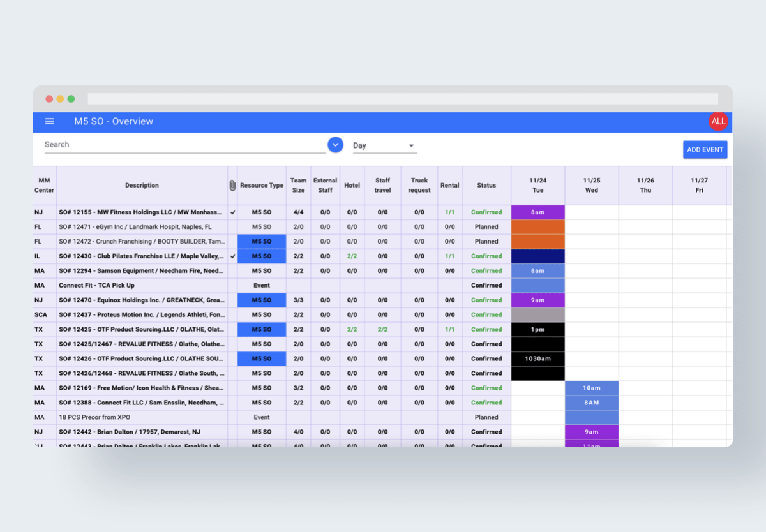Click the browser address bar
The image size is (766, 532).
point(403,99)
